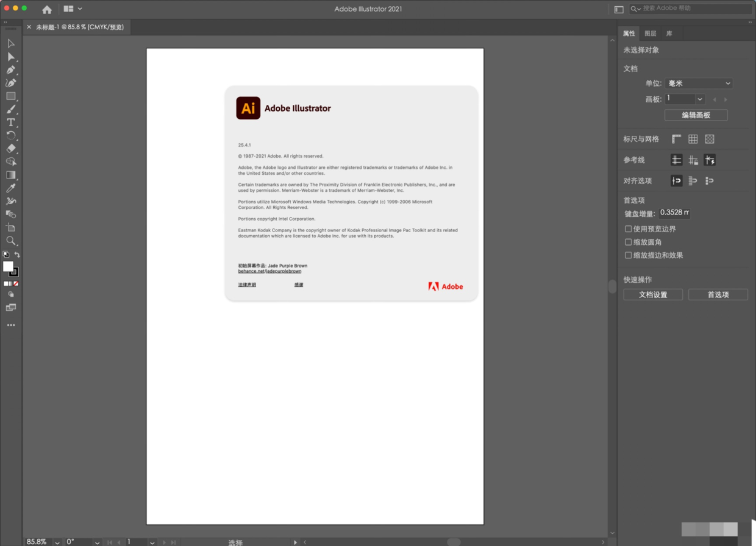Click the vertical scrollbar thumb
The height and width of the screenshot is (546, 756).
point(612,286)
